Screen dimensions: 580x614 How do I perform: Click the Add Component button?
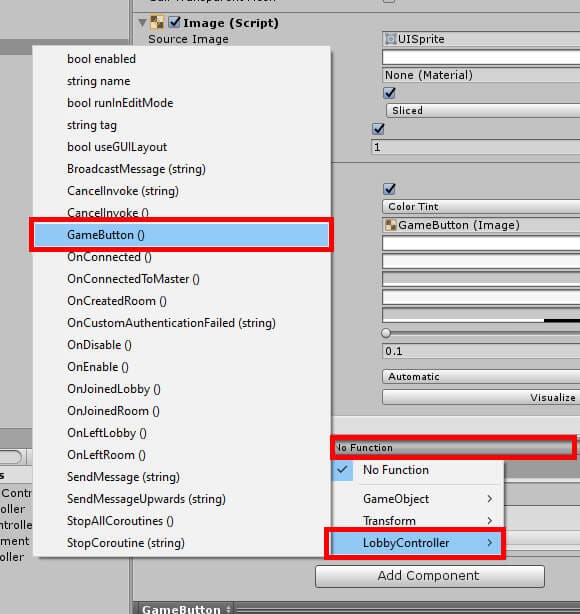430,576
